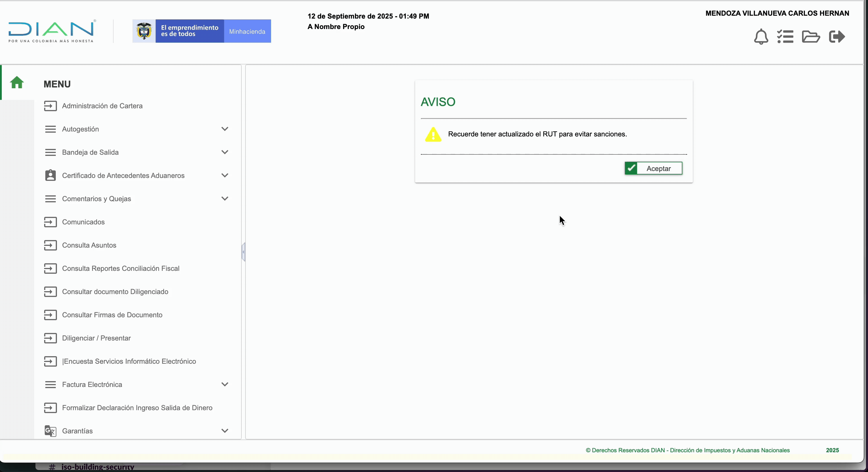Click the MENU heading
868x472 pixels.
[x=57, y=84]
